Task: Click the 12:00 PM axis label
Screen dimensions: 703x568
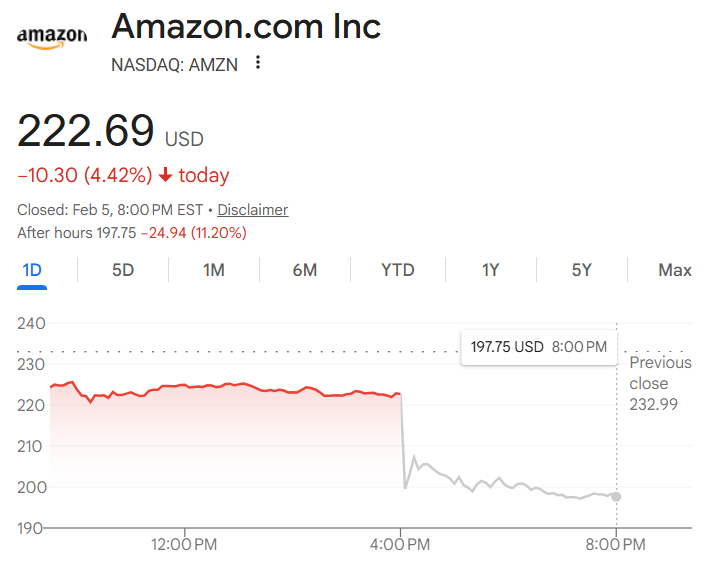Action: tap(185, 545)
